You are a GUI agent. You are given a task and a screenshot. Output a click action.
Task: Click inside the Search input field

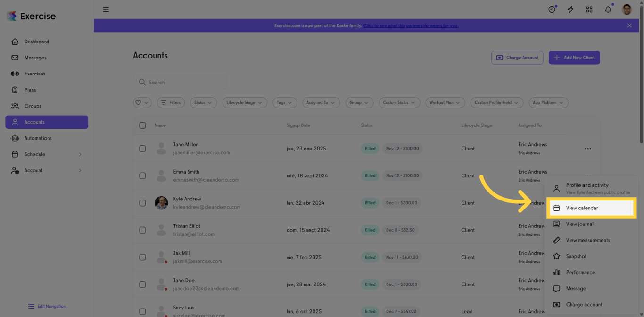click(x=184, y=82)
